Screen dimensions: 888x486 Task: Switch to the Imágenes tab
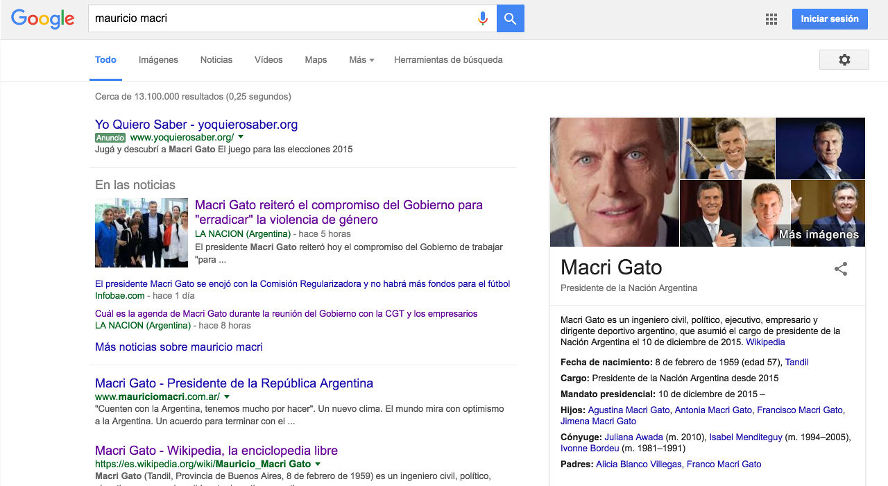point(158,60)
